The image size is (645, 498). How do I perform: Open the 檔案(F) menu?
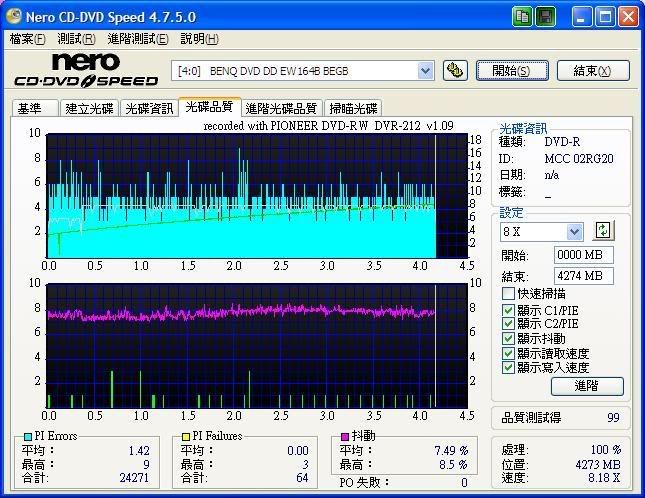pos(27,39)
